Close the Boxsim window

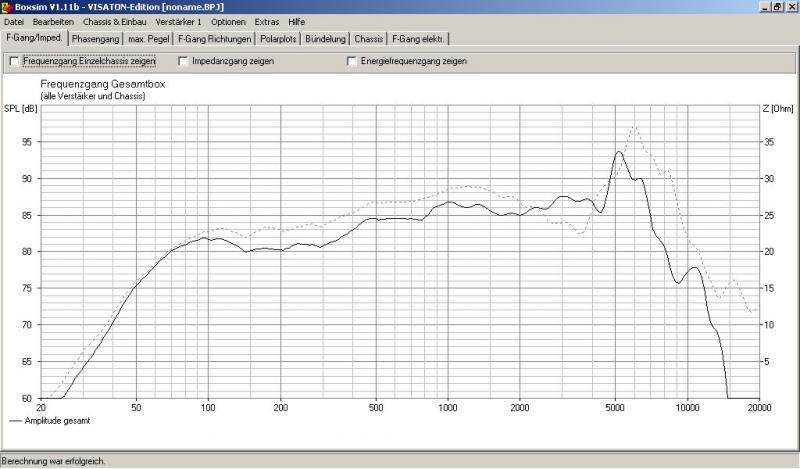[x=791, y=7]
